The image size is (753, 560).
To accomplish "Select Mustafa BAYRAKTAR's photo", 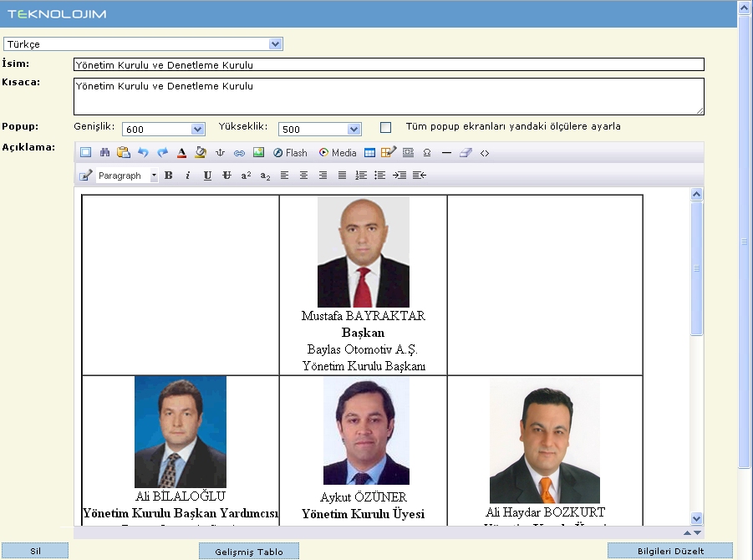I will (x=364, y=252).
